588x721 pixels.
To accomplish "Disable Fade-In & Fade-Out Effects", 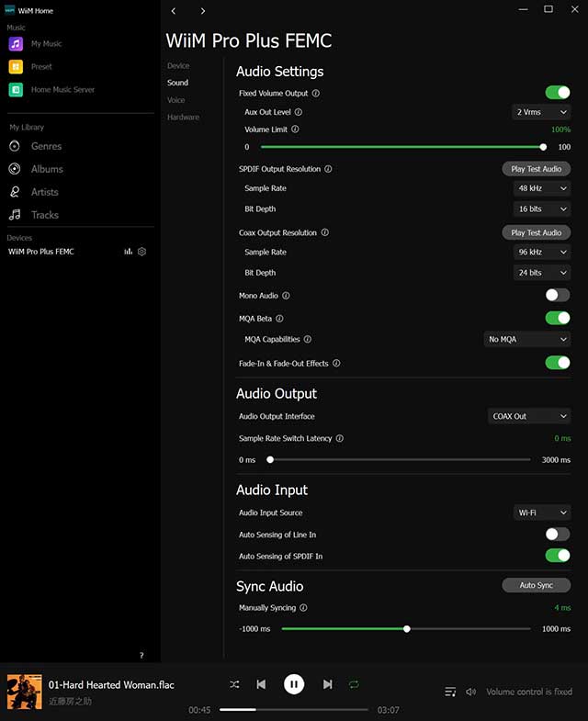I will (558, 363).
